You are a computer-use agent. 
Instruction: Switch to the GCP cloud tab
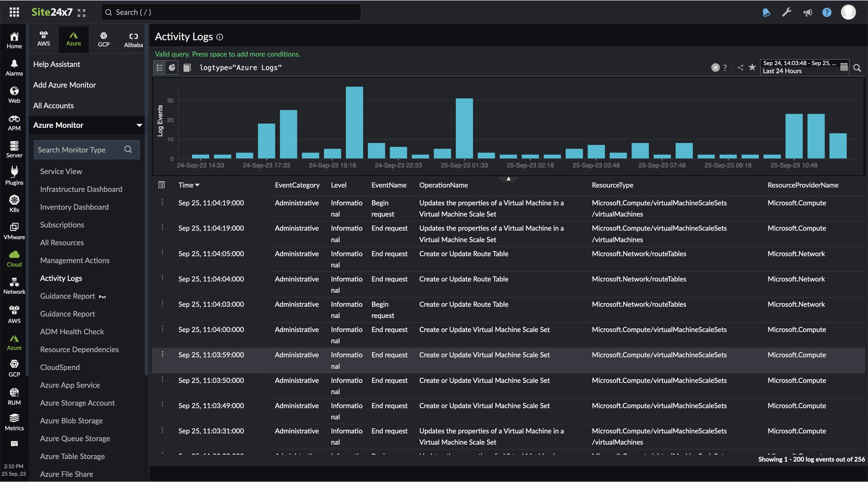(104, 39)
